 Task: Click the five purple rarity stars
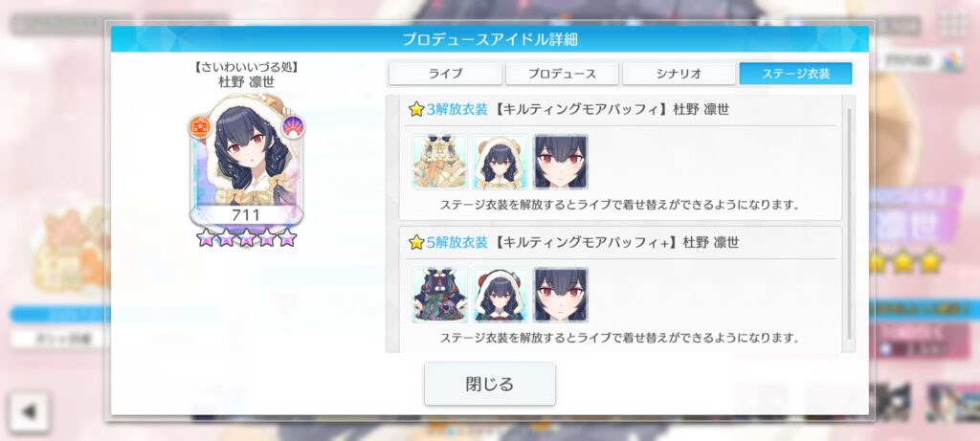(246, 237)
